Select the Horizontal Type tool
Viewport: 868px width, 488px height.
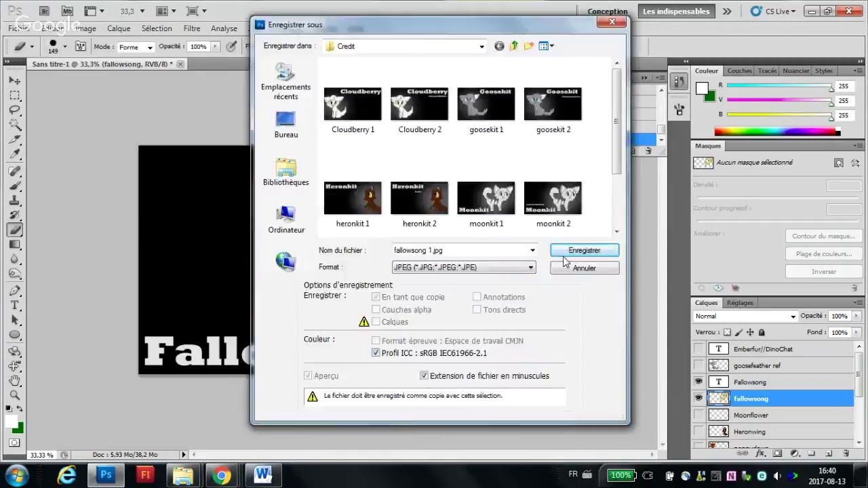click(14, 306)
